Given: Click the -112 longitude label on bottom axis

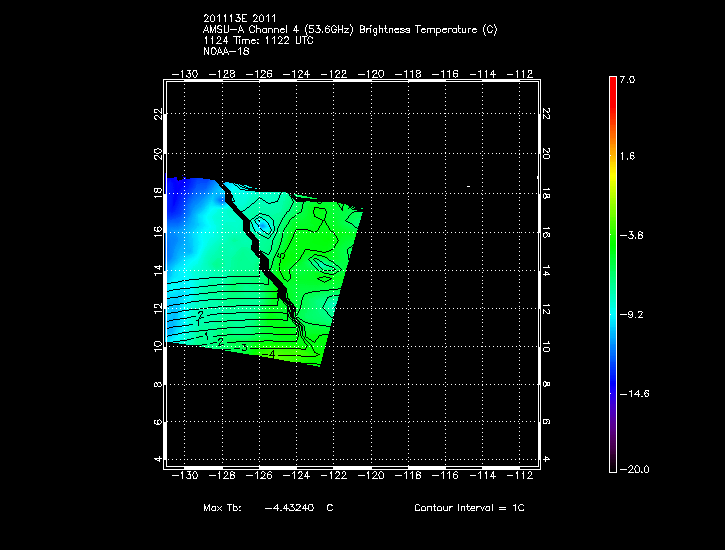Looking at the screenshot, I should 520,477.
